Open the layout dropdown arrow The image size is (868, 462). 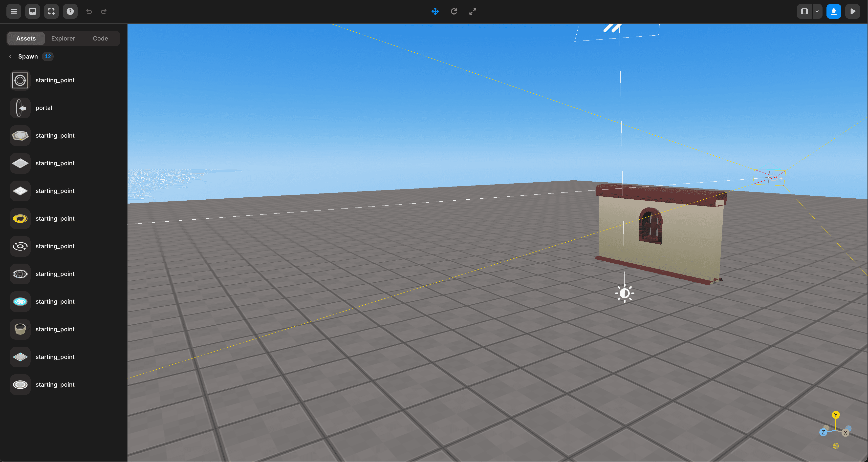click(x=817, y=11)
